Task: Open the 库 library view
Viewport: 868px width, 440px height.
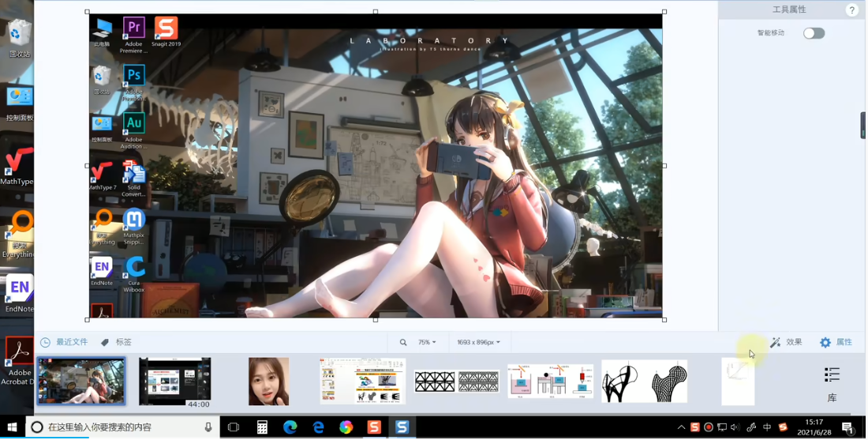Action: pos(832,384)
